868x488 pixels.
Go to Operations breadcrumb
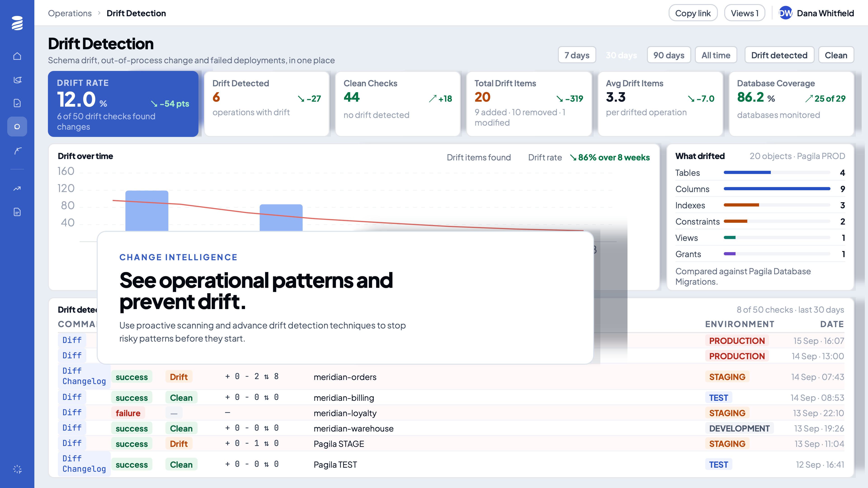pos(70,13)
